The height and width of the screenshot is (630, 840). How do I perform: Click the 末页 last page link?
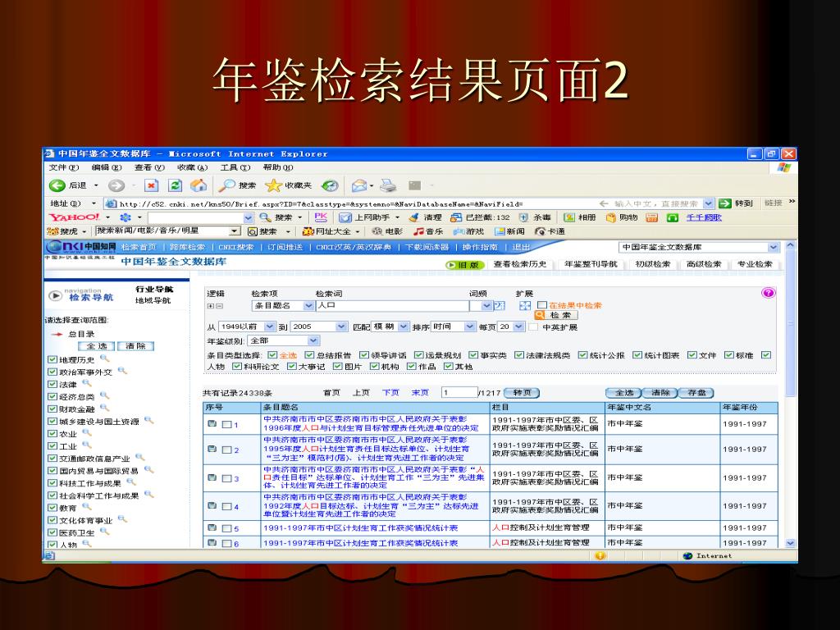coord(420,393)
